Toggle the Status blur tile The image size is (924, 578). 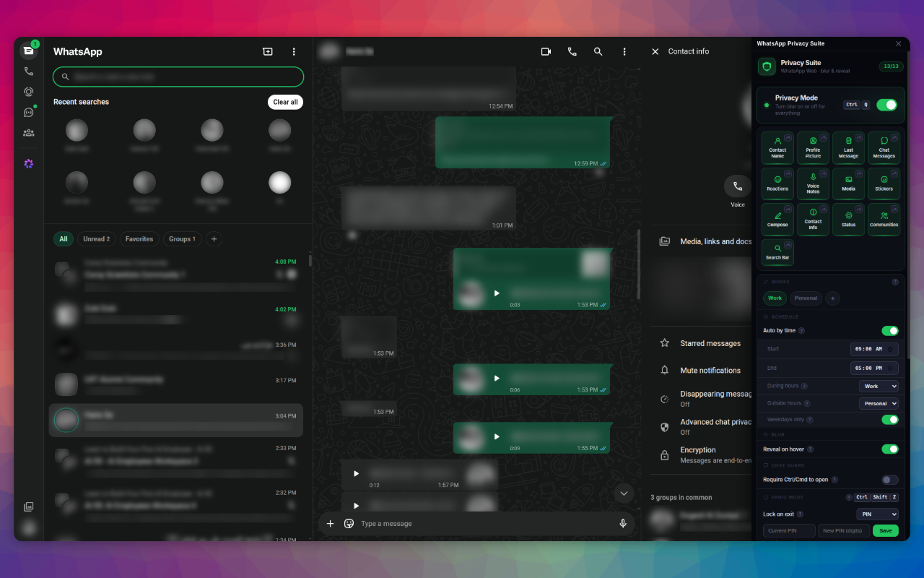pos(848,219)
